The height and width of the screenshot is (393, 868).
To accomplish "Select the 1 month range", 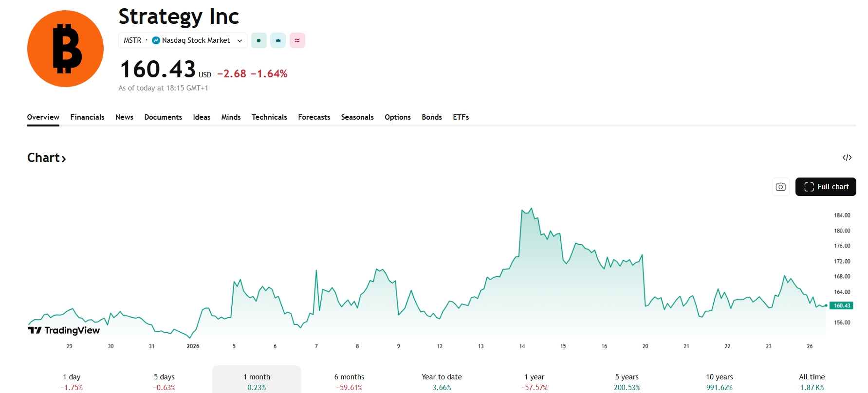I will click(x=257, y=381).
